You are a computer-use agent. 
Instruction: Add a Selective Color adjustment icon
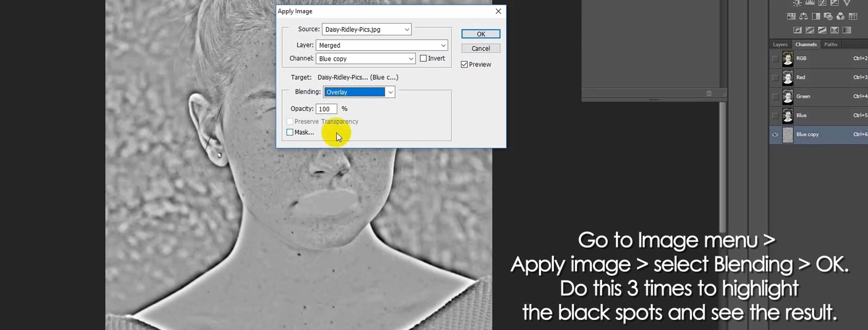tap(834, 30)
